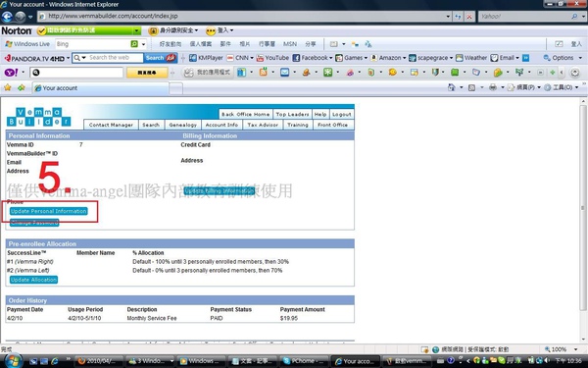Click the Vemma Builder logo
Screen dimensions: 588x368
tap(38, 117)
